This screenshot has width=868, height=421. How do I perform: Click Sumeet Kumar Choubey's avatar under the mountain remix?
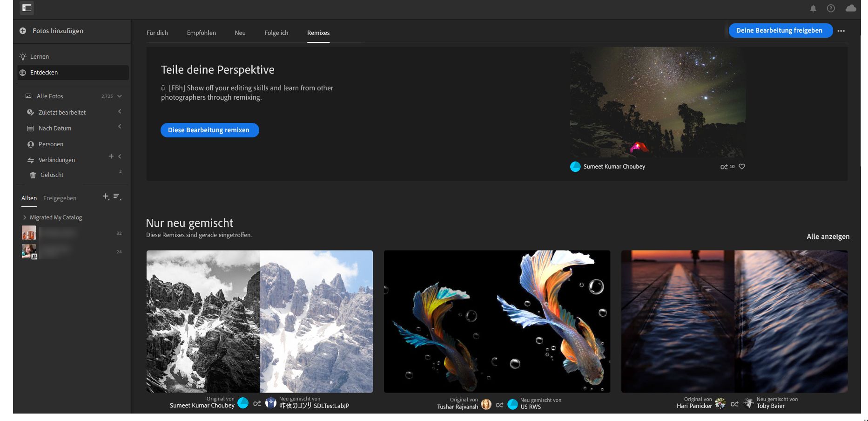tap(243, 403)
